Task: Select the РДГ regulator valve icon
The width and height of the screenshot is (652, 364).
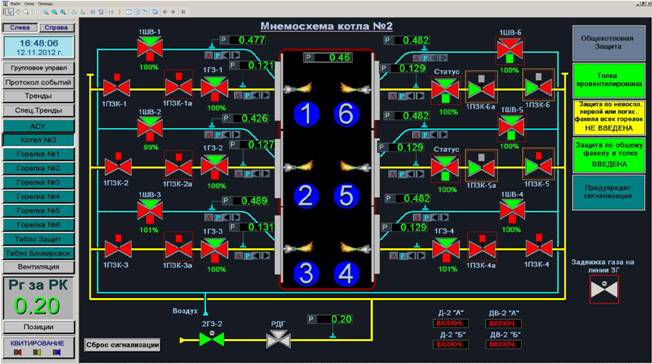Action: pyautogui.click(x=278, y=340)
